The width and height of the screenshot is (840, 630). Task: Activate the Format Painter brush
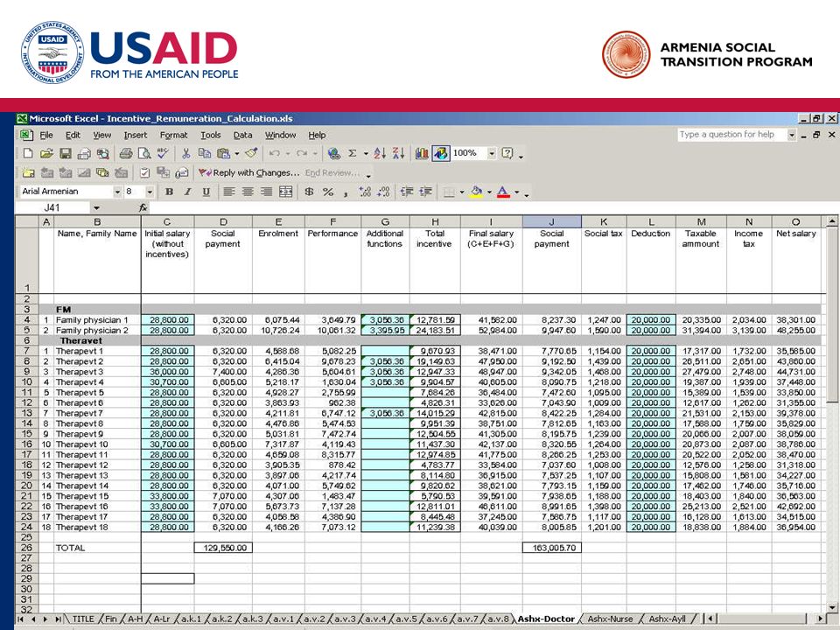[251, 154]
